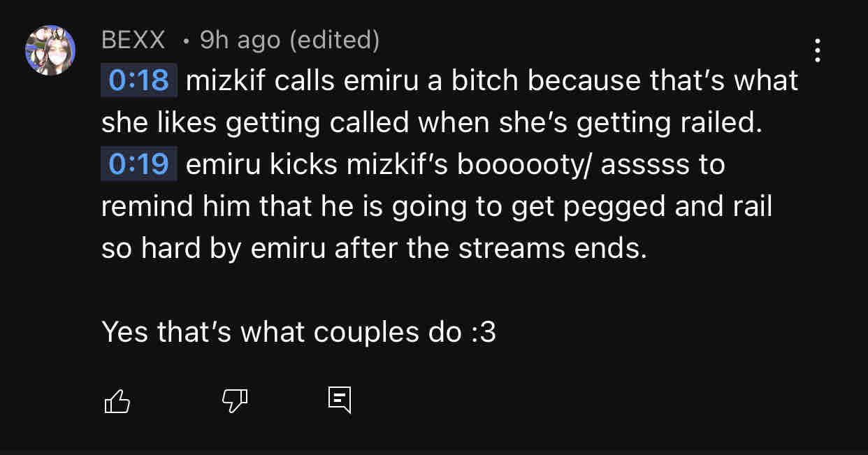This screenshot has width=868, height=455.
Task: Seek video to blue 0:18 chip
Action: (139, 80)
